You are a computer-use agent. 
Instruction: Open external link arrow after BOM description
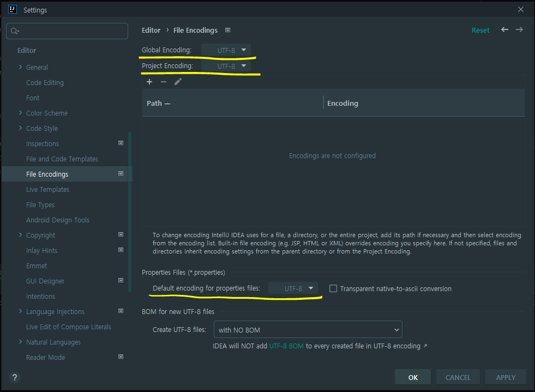pyautogui.click(x=425, y=346)
